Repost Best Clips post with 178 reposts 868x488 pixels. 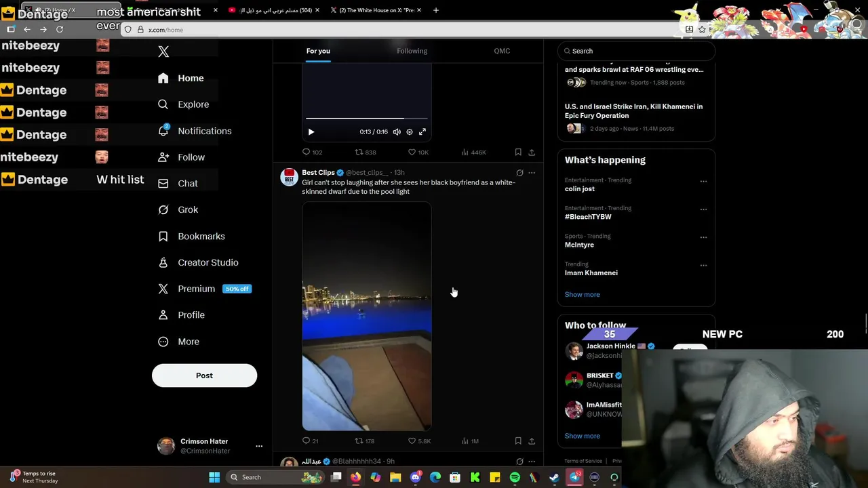tap(365, 441)
